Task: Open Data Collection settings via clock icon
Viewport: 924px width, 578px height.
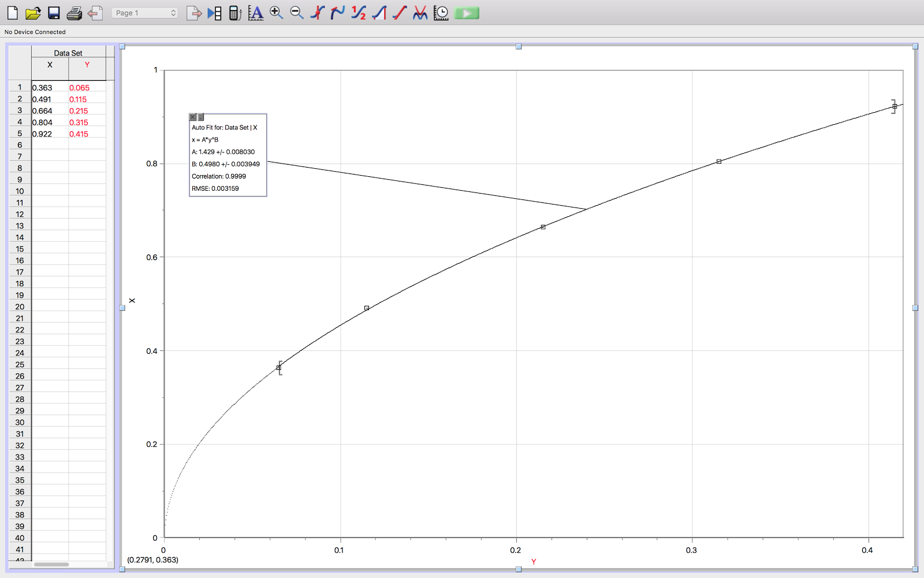Action: point(441,13)
